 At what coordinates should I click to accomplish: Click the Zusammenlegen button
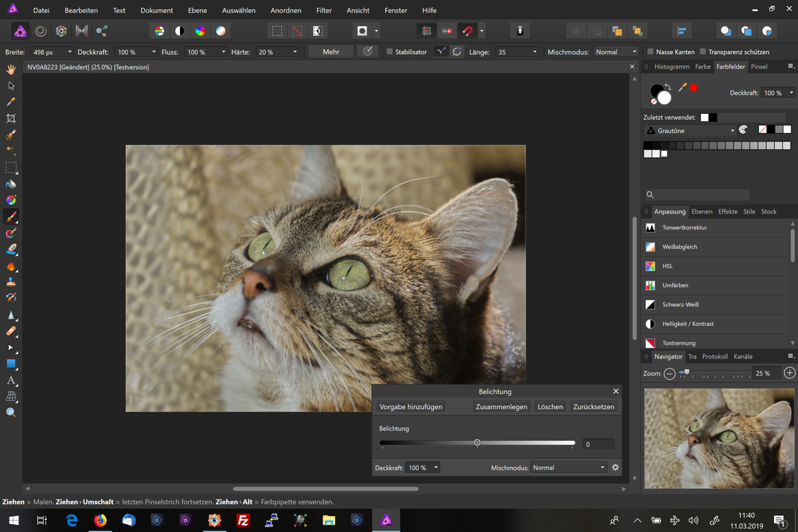(x=501, y=407)
